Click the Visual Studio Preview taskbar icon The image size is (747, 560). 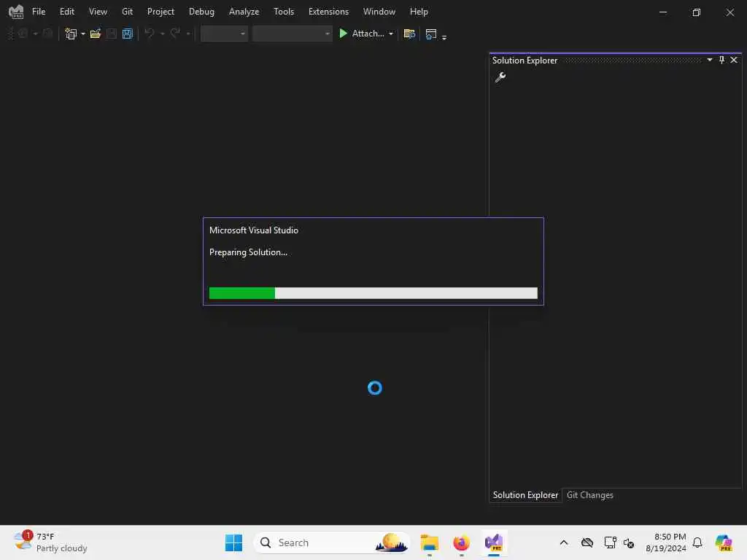coord(494,542)
